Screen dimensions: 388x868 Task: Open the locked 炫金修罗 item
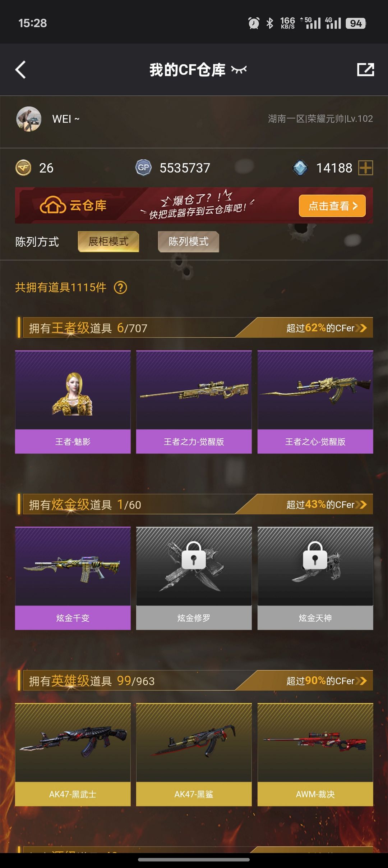pyautogui.click(x=194, y=578)
